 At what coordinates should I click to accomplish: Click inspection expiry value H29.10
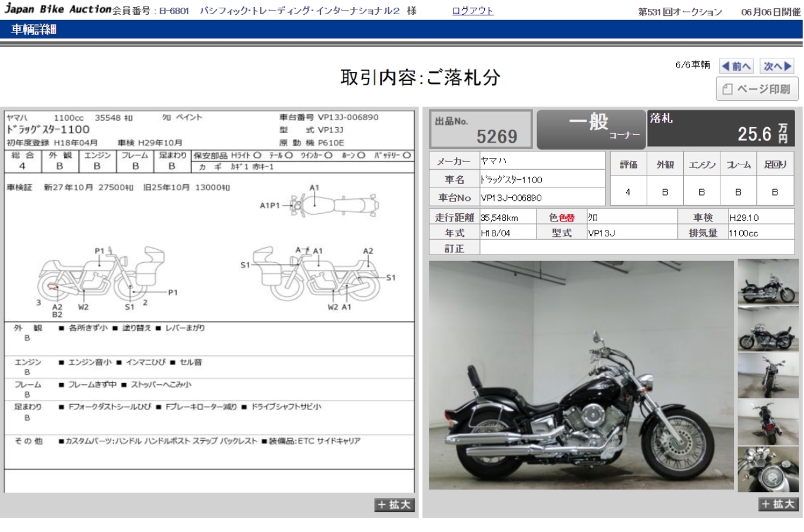pos(744,217)
